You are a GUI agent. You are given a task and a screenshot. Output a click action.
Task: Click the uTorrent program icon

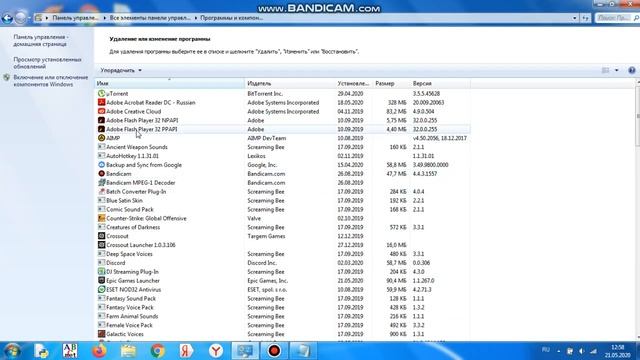pyautogui.click(x=102, y=93)
